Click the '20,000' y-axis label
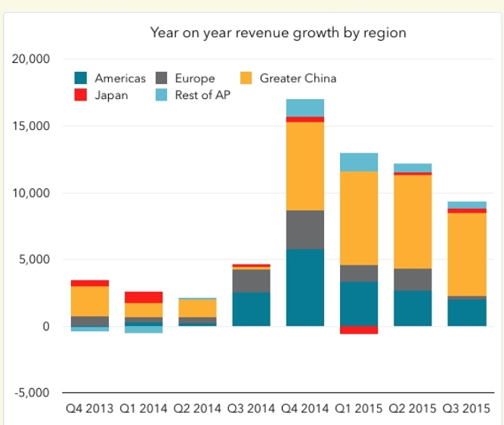This screenshot has height=425, width=504. (31, 59)
